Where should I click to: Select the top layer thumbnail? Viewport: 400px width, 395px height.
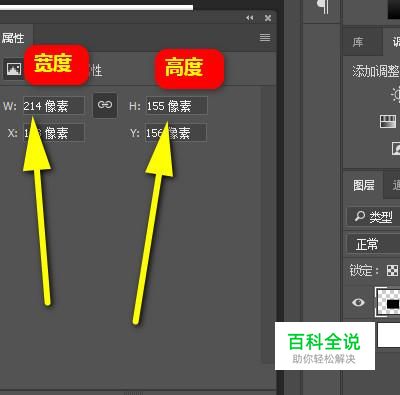click(x=388, y=303)
